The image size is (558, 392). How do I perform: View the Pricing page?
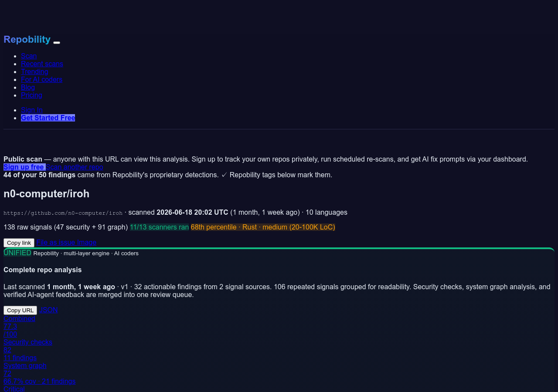(x=31, y=95)
